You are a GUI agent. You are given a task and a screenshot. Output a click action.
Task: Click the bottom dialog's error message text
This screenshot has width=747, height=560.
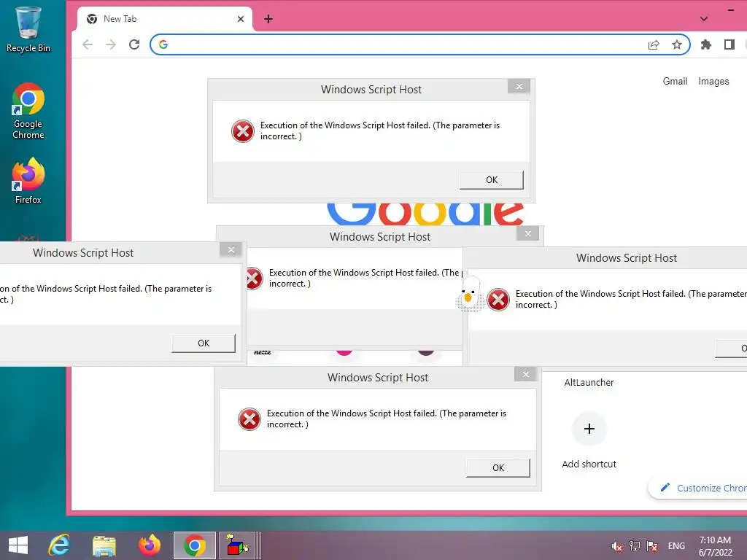tap(387, 419)
